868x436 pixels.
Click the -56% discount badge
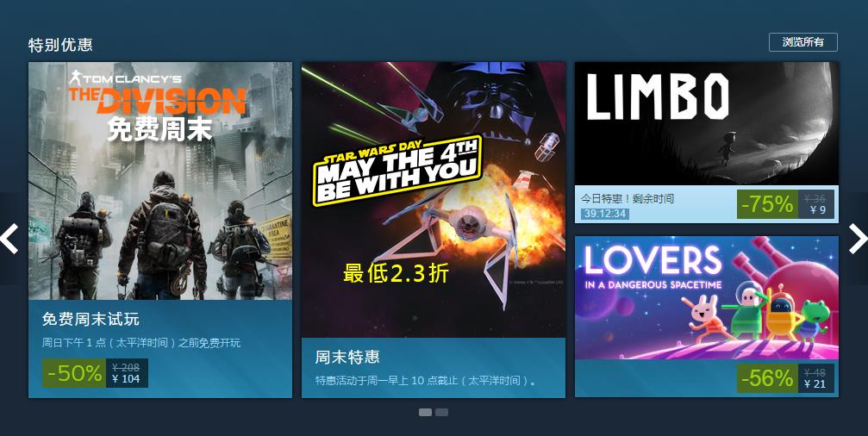click(767, 378)
